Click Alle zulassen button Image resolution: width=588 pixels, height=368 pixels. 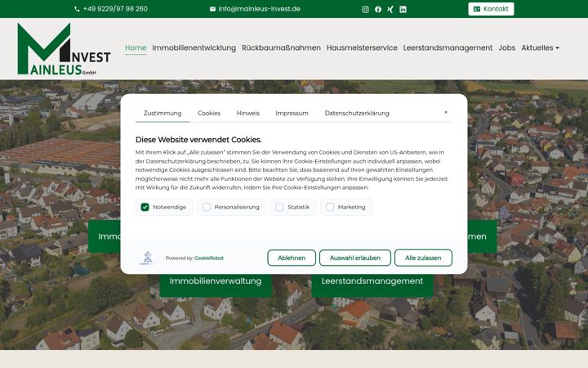(423, 258)
